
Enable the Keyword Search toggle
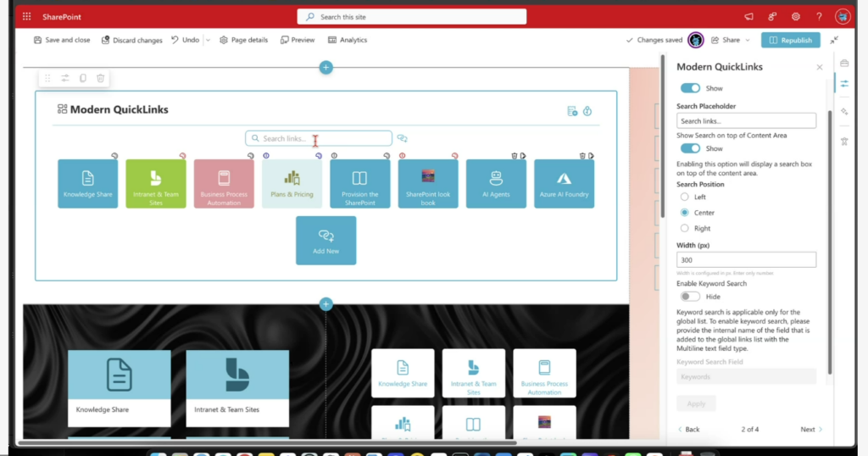pyautogui.click(x=690, y=297)
